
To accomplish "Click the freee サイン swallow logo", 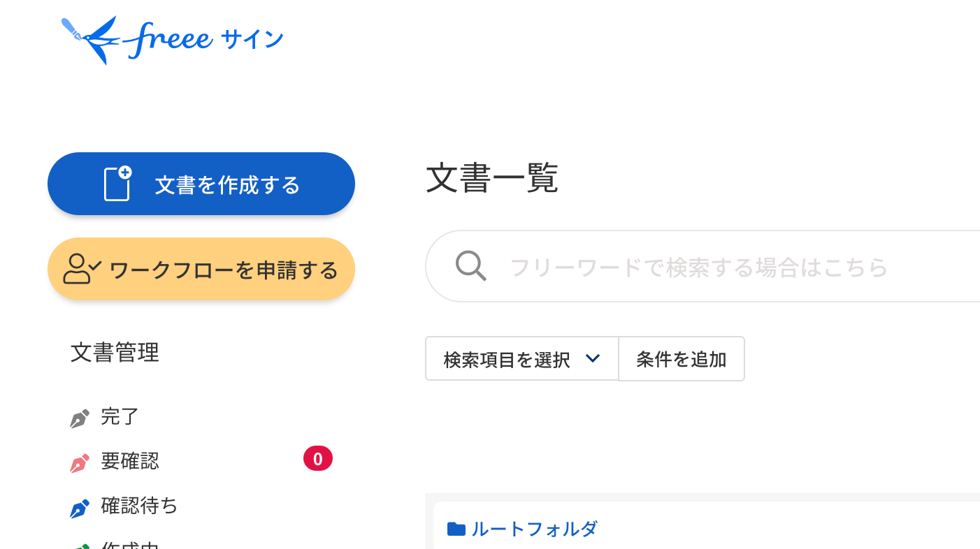I will coord(91,41).
